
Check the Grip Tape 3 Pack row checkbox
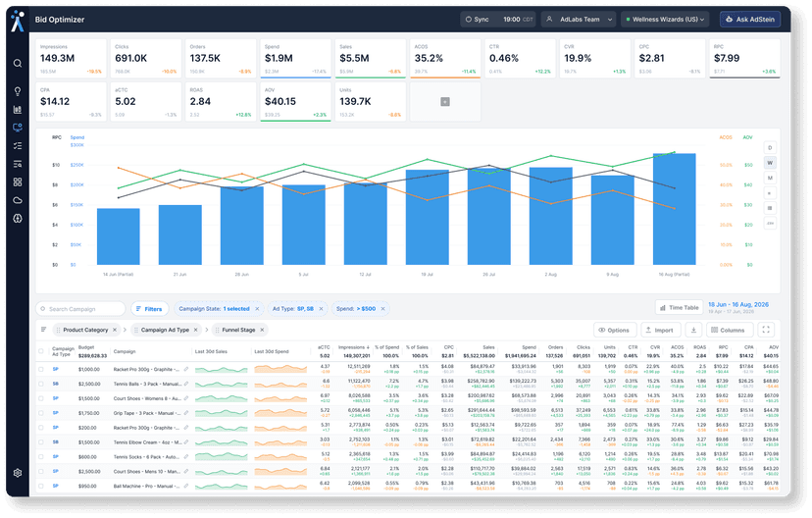(41, 413)
